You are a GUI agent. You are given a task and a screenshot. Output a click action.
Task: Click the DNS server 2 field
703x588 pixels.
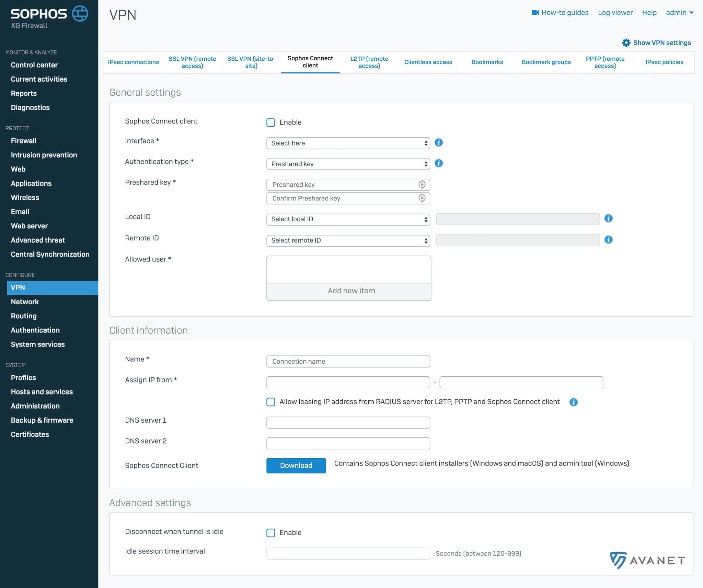click(x=348, y=443)
